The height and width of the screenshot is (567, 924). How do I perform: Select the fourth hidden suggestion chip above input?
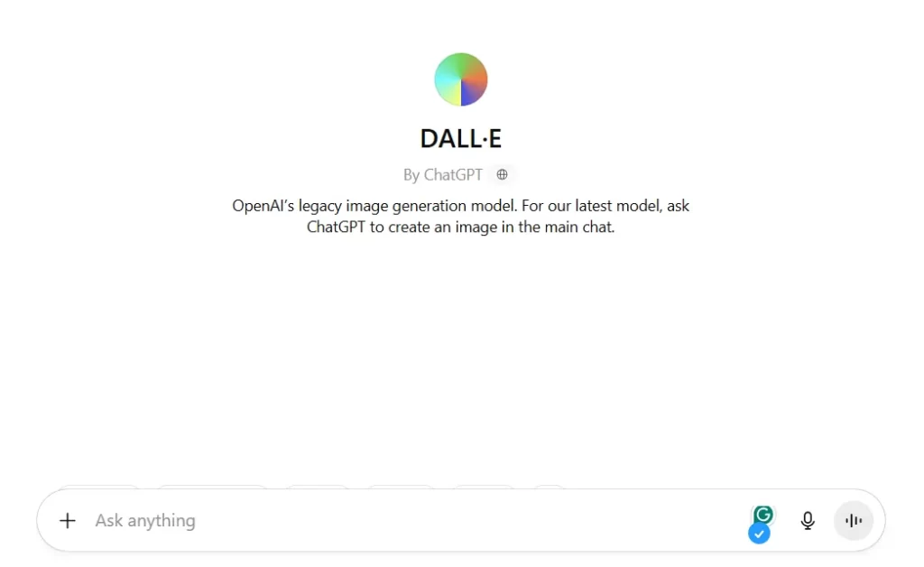(400, 487)
